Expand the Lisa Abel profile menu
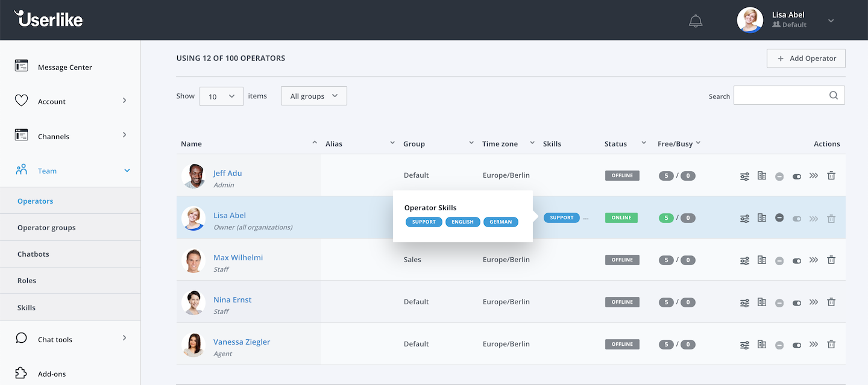The height and width of the screenshot is (385, 868). coord(831,20)
